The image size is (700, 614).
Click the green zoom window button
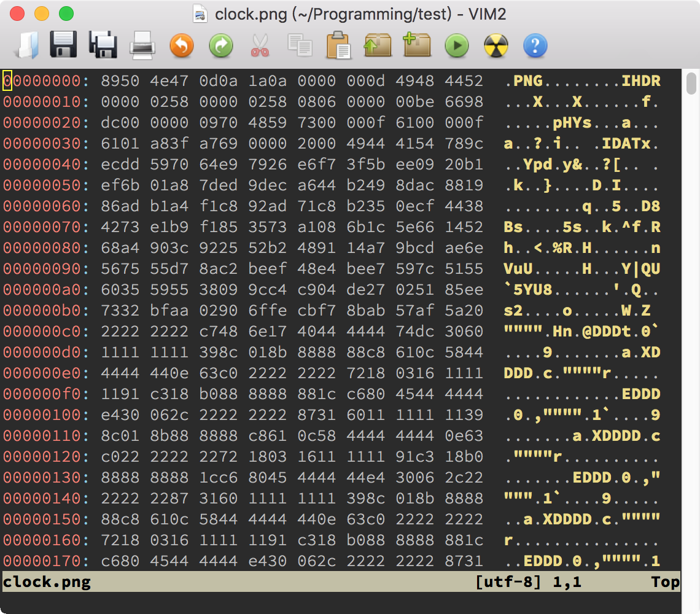click(x=66, y=14)
